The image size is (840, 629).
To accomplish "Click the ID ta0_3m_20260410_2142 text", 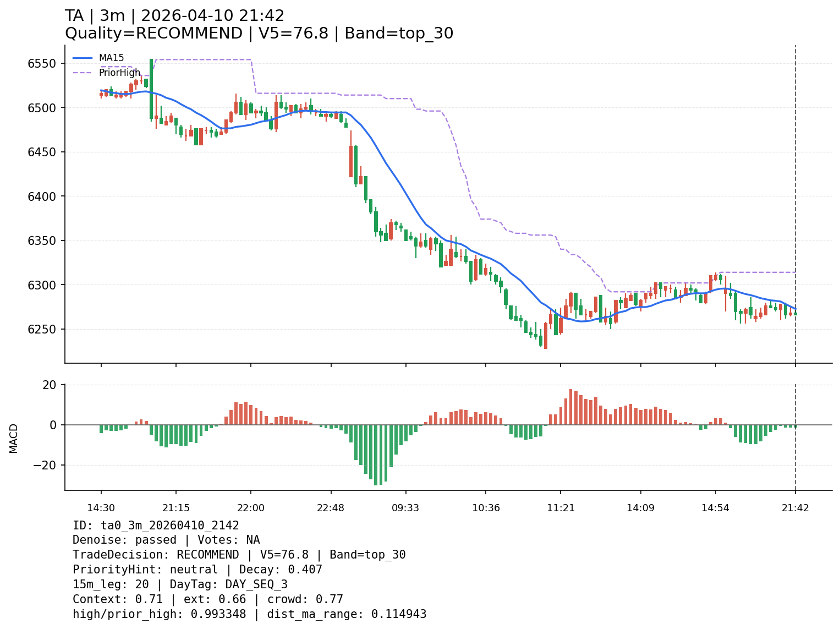I will 156,526.
